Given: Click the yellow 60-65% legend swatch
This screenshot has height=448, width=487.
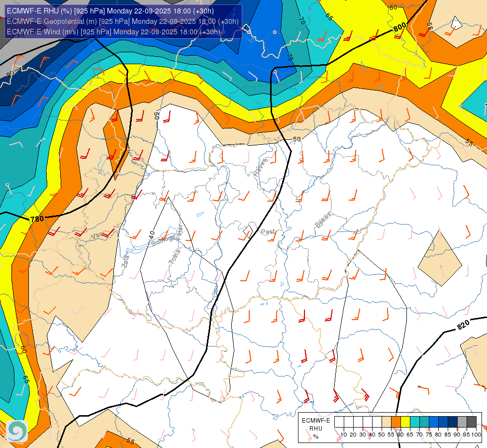Looking at the screenshot, I should click(405, 422).
